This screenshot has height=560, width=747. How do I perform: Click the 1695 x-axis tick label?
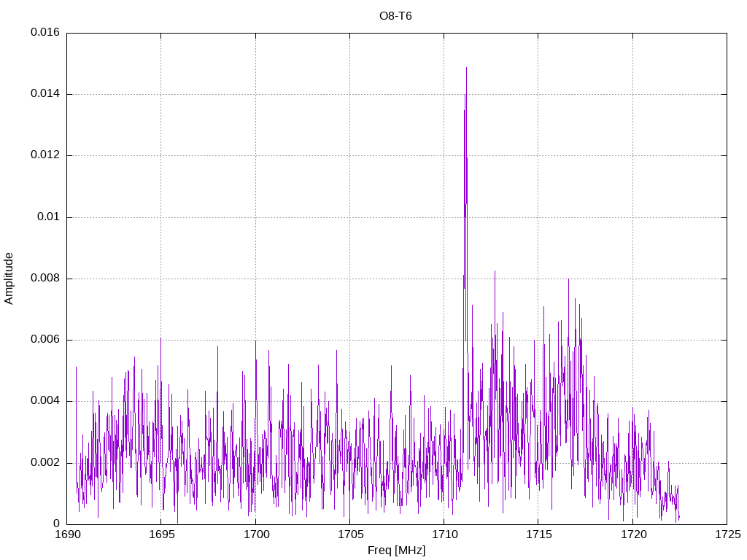click(161, 535)
